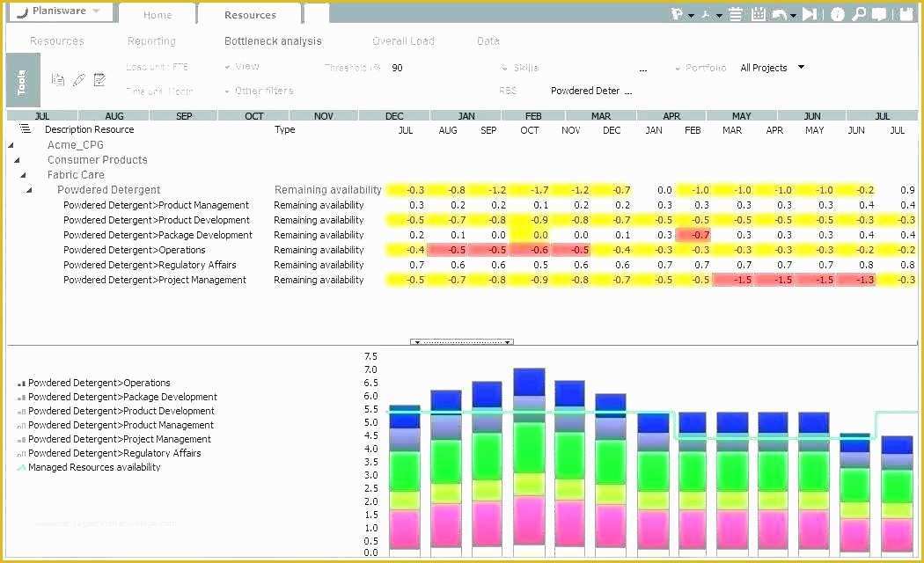The height and width of the screenshot is (563, 924).
Task: Select Bottleneck analysis view
Action: point(273,41)
